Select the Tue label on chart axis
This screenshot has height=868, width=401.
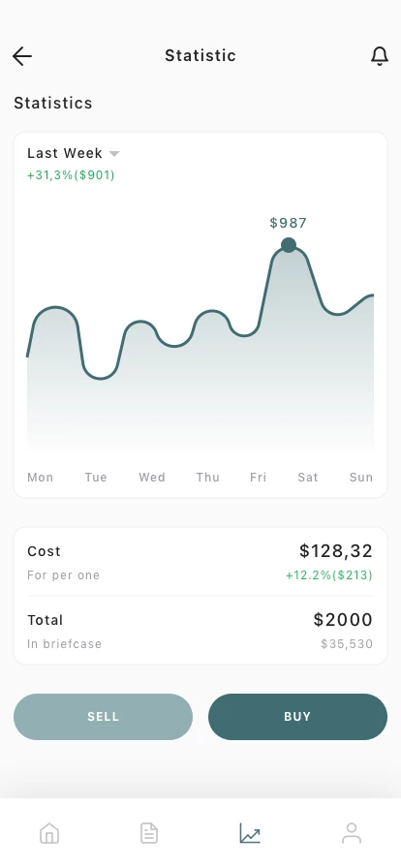[x=96, y=478]
